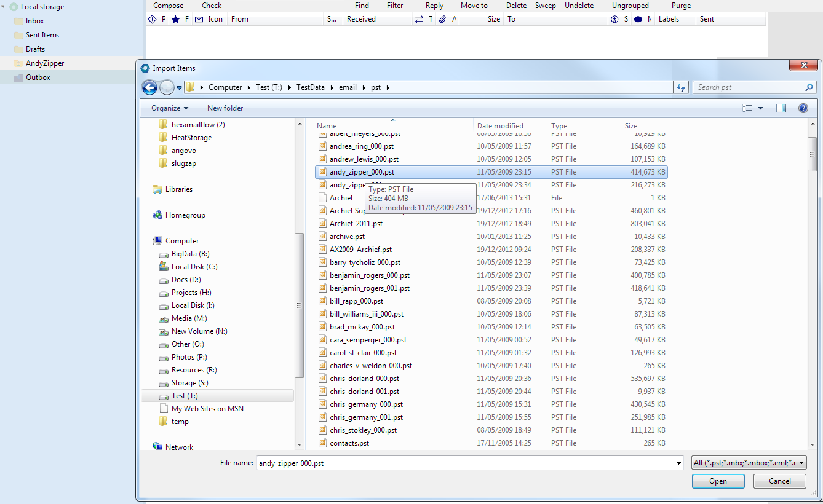Image resolution: width=823 pixels, height=504 pixels.
Task: Click the star column header icon
Action: 175,19
